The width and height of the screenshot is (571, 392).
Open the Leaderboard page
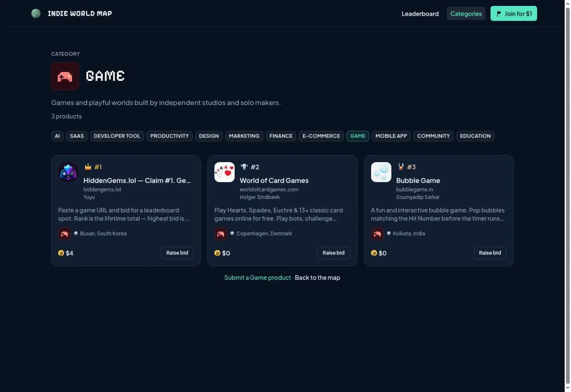coord(420,14)
